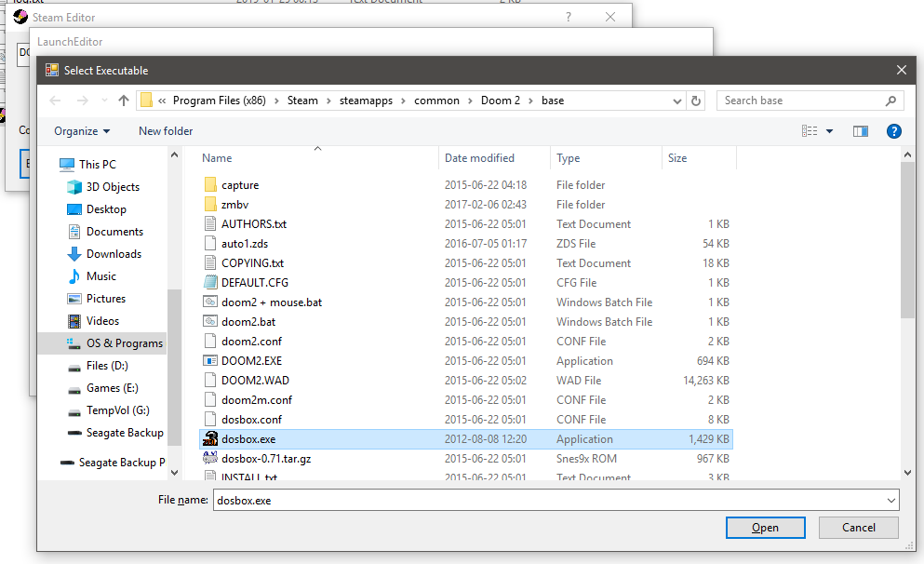The height and width of the screenshot is (564, 924).
Task: Open the view options dropdown arrow
Action: [x=829, y=131]
